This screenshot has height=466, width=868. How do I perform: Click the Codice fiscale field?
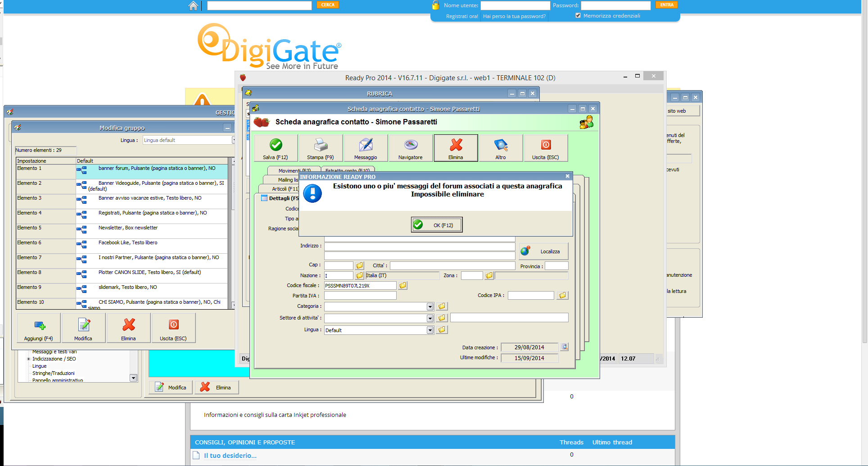click(x=360, y=285)
